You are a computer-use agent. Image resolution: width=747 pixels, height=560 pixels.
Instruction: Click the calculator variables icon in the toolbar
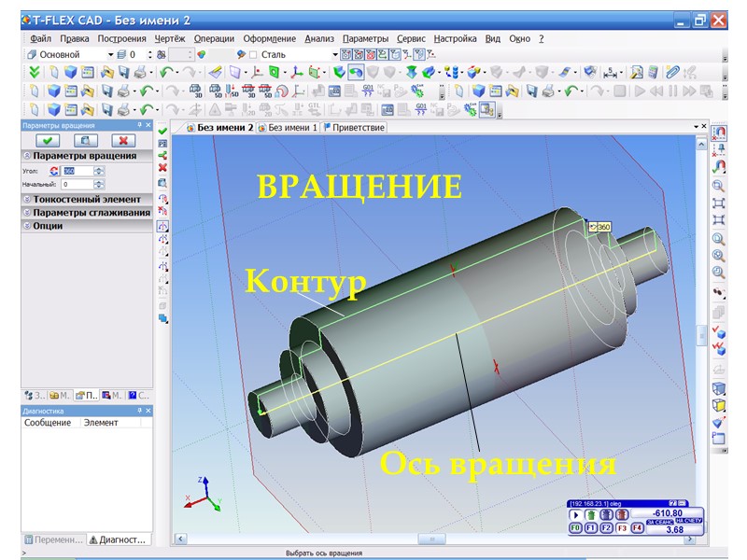(654, 73)
